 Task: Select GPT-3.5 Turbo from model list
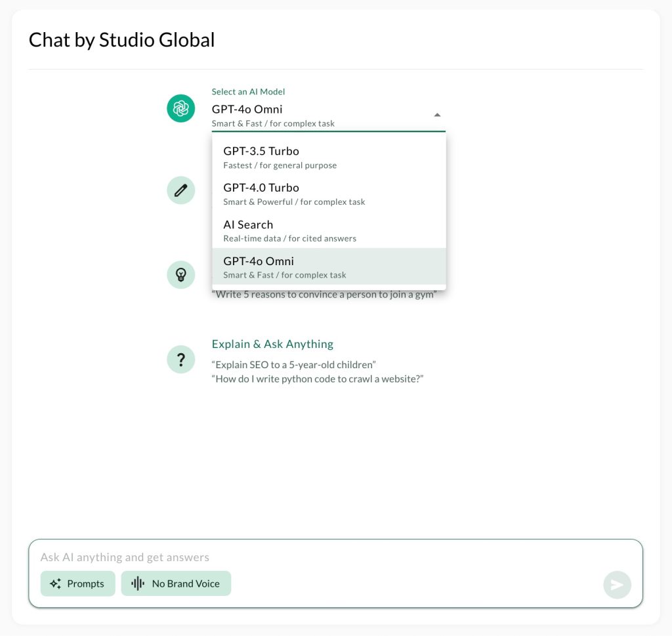[329, 158]
